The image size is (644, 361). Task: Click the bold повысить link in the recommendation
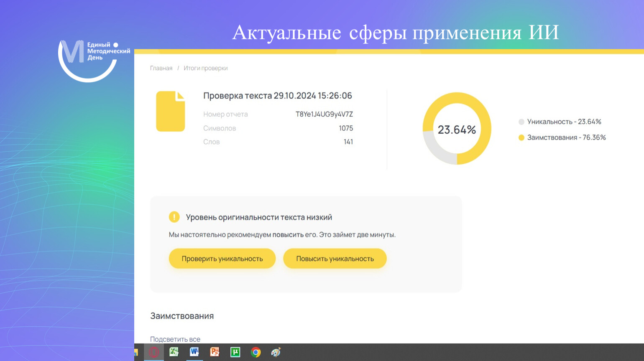[x=288, y=235]
